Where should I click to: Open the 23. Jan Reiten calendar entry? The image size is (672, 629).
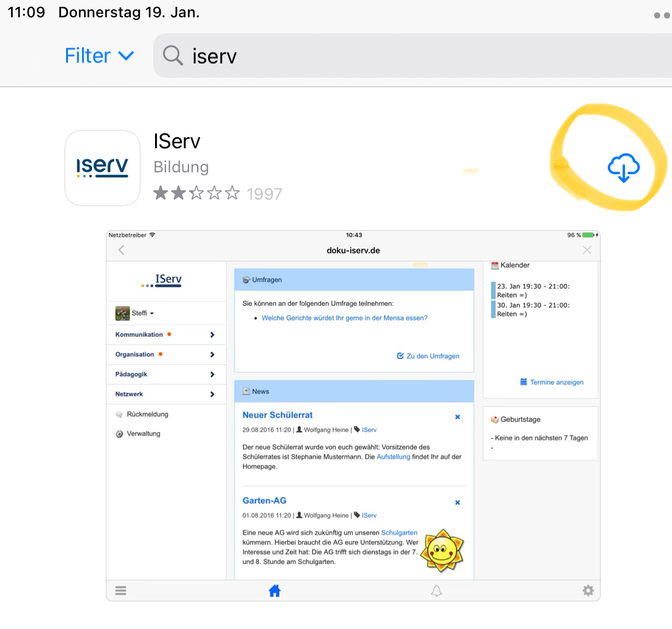533,290
